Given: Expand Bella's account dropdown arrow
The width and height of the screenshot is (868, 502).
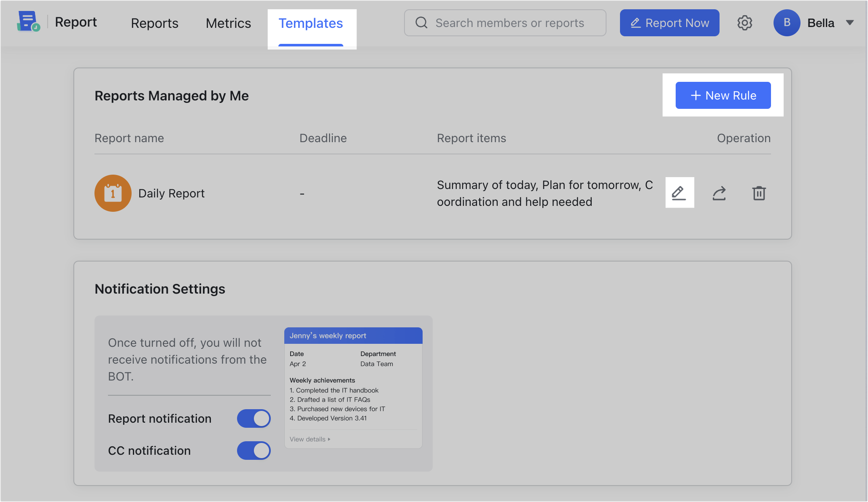Looking at the screenshot, I should 849,23.
